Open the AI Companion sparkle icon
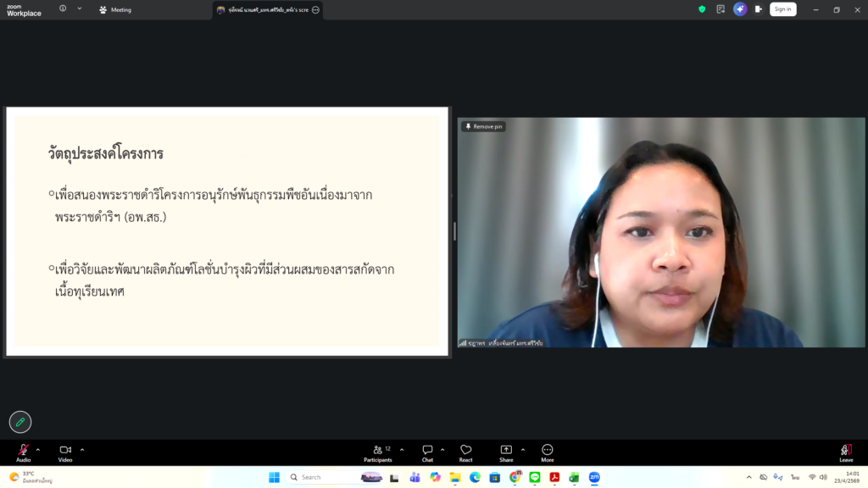 coord(740,9)
